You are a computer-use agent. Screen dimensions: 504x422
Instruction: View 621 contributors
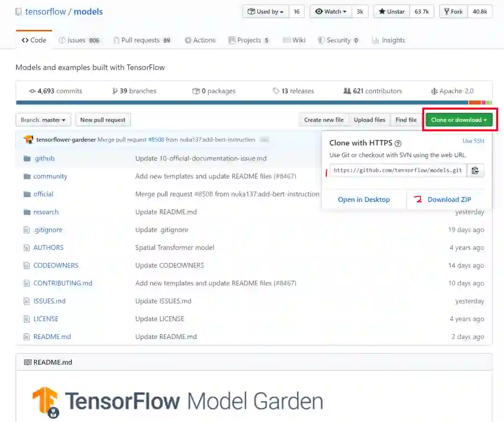tap(372, 91)
